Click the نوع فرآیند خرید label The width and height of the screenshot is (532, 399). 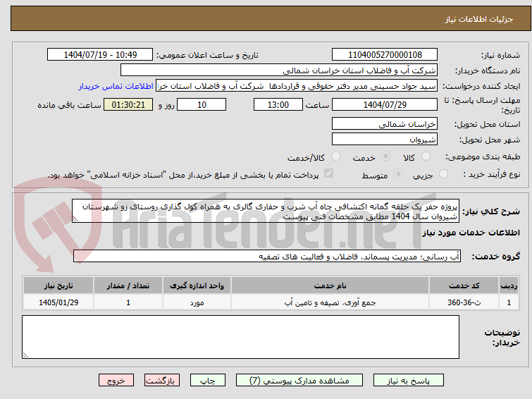tap(492, 175)
